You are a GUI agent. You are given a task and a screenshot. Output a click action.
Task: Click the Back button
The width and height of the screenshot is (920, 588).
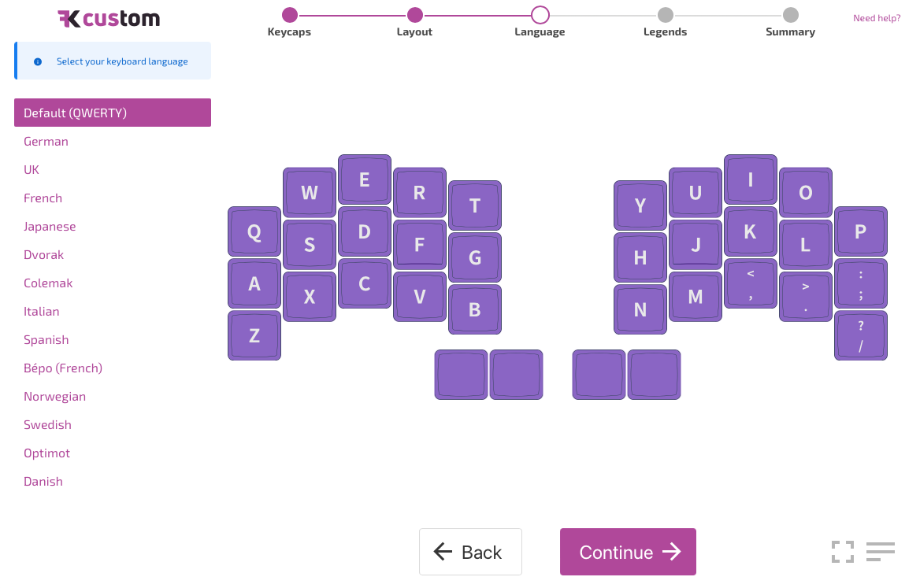[x=470, y=552]
